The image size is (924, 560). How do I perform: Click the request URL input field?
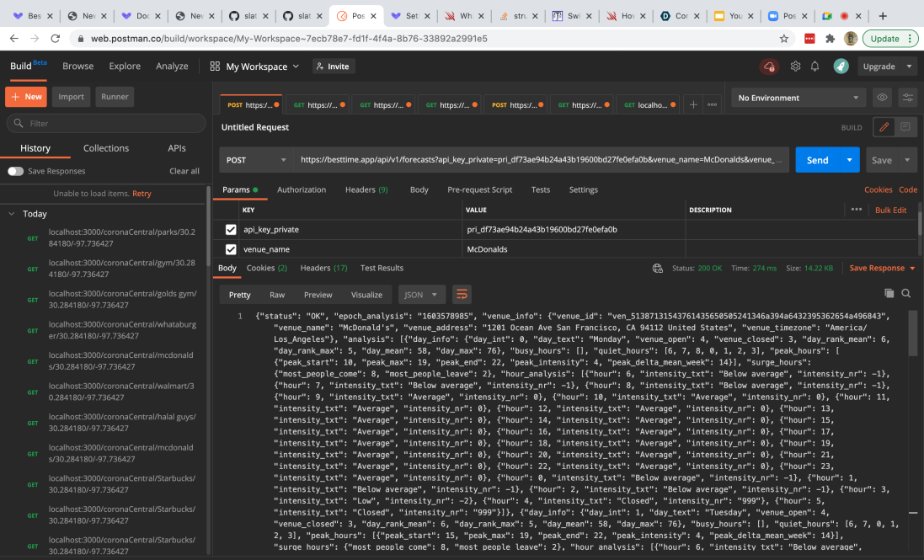coord(541,160)
